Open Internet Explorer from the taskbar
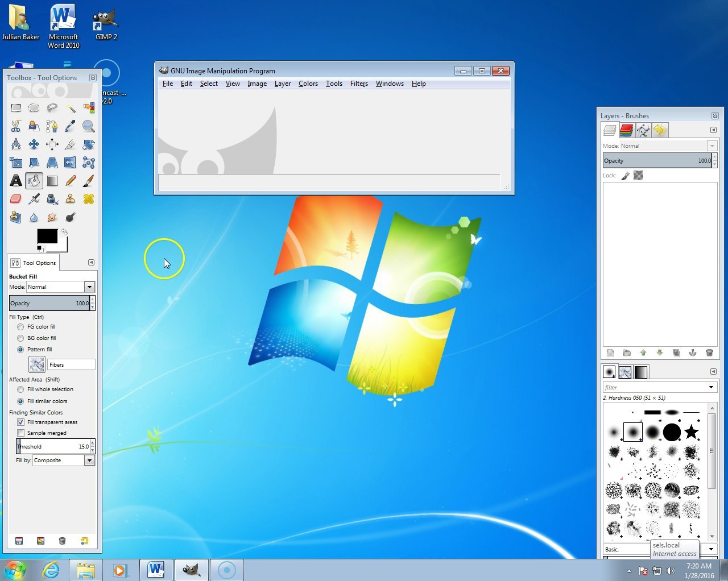This screenshot has height=581, width=728. 51,570
